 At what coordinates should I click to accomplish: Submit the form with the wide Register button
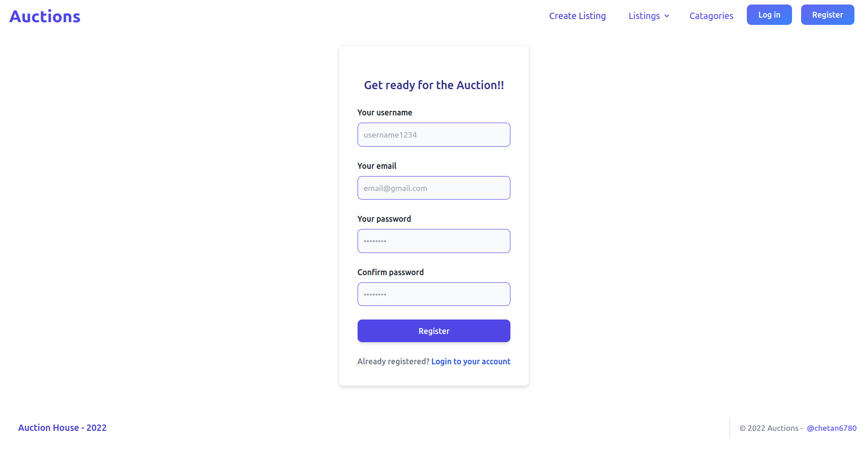434,331
